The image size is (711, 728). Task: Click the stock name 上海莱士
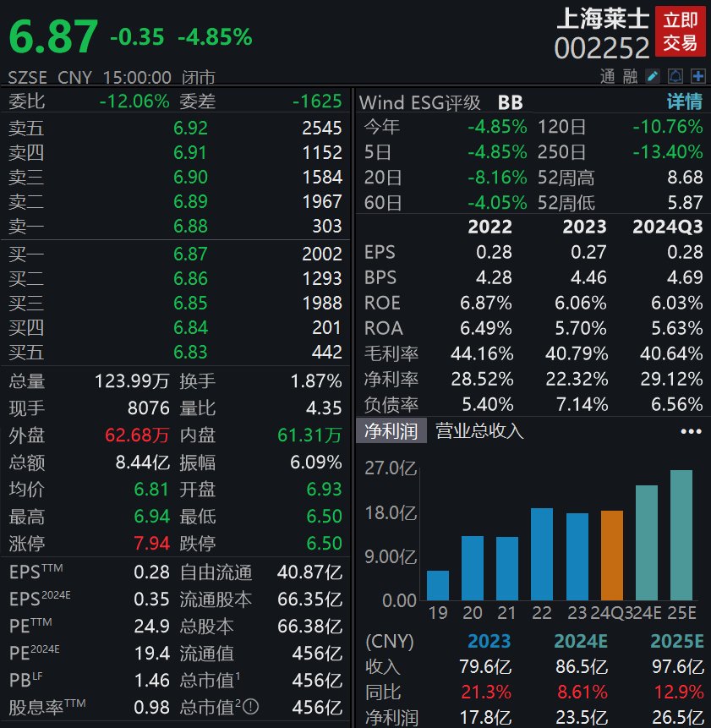(603, 19)
